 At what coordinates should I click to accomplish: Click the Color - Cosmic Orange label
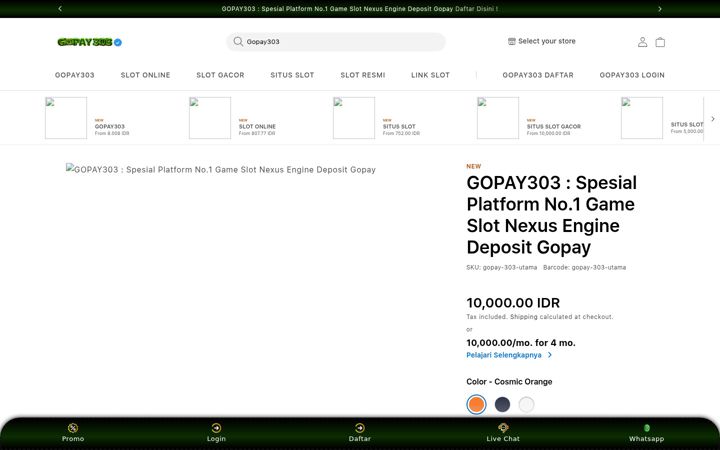point(509,382)
